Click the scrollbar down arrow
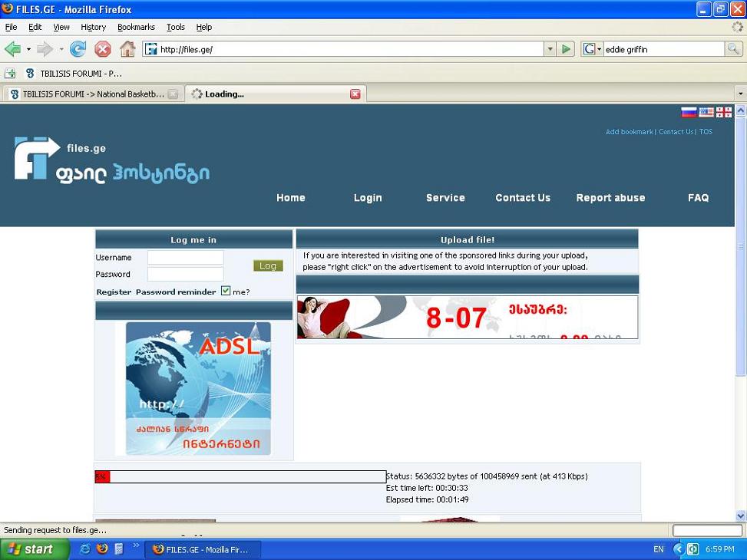Image resolution: width=747 pixels, height=560 pixels. 740,516
